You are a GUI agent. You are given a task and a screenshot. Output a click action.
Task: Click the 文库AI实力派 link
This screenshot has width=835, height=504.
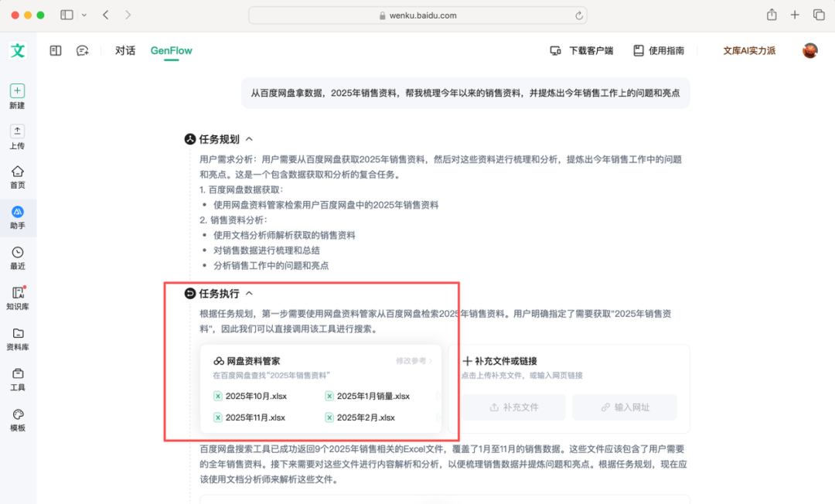(748, 50)
